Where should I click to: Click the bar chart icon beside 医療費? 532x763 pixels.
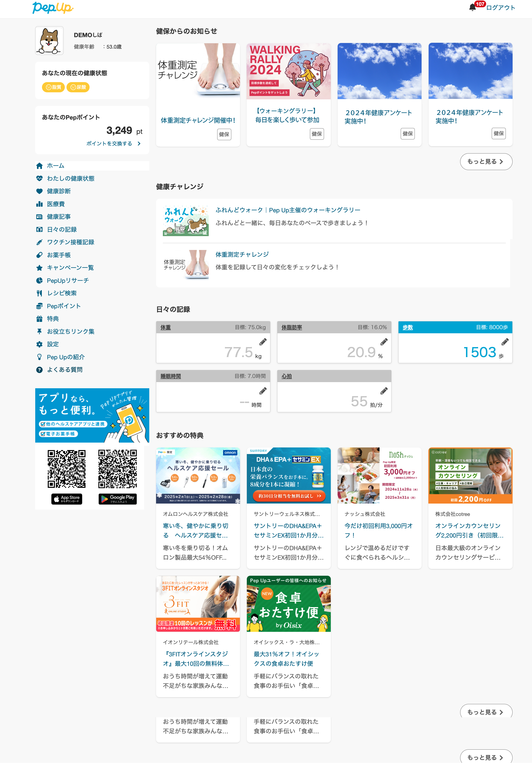click(40, 204)
